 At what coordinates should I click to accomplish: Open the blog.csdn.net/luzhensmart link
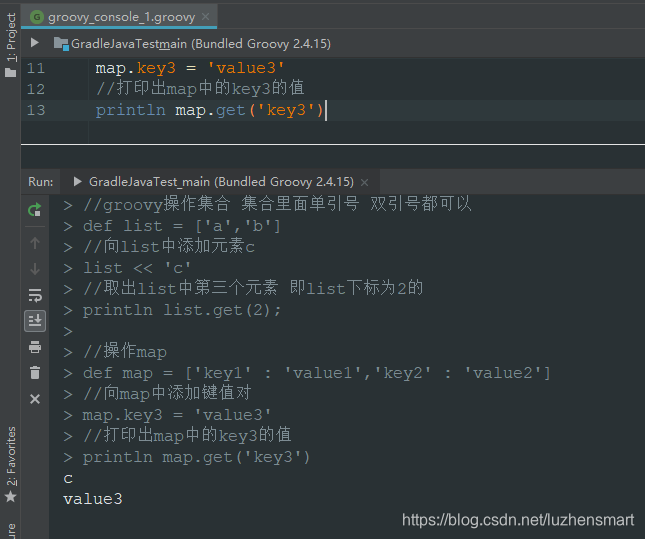point(518,520)
